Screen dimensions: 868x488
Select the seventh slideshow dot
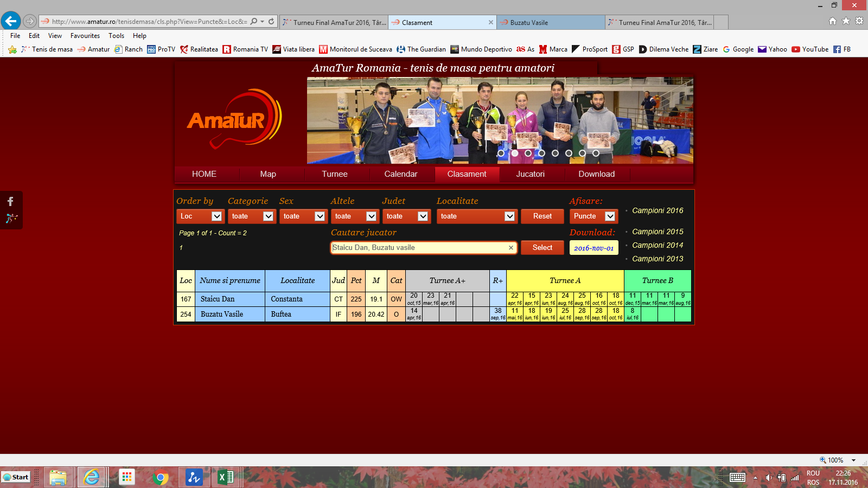pos(582,153)
